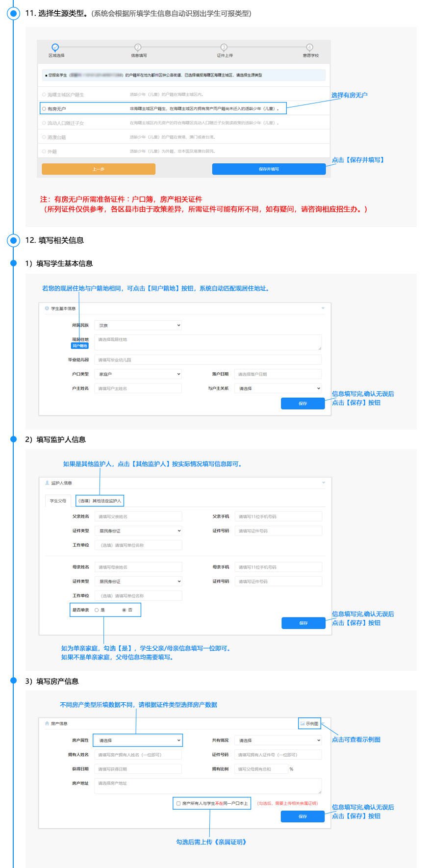Image resolution: width=429 pixels, height=868 pixels.
Task: Select the 有房无户 radio option
Action: pos(44,109)
